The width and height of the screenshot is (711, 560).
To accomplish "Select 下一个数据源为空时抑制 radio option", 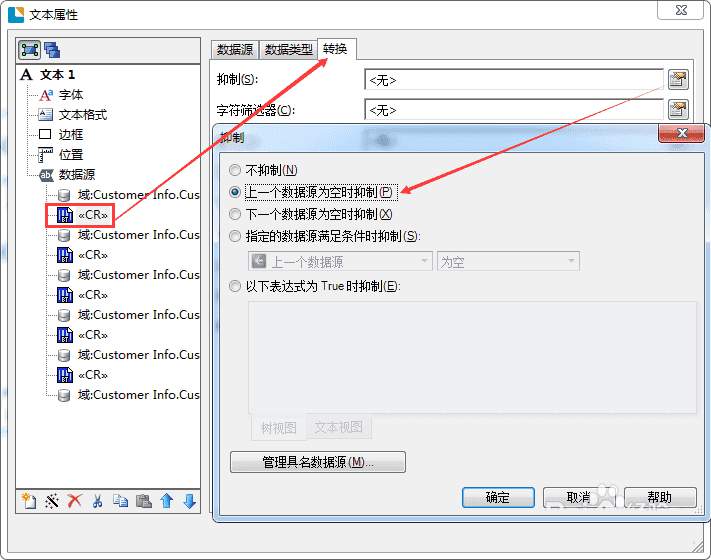I will [234, 214].
